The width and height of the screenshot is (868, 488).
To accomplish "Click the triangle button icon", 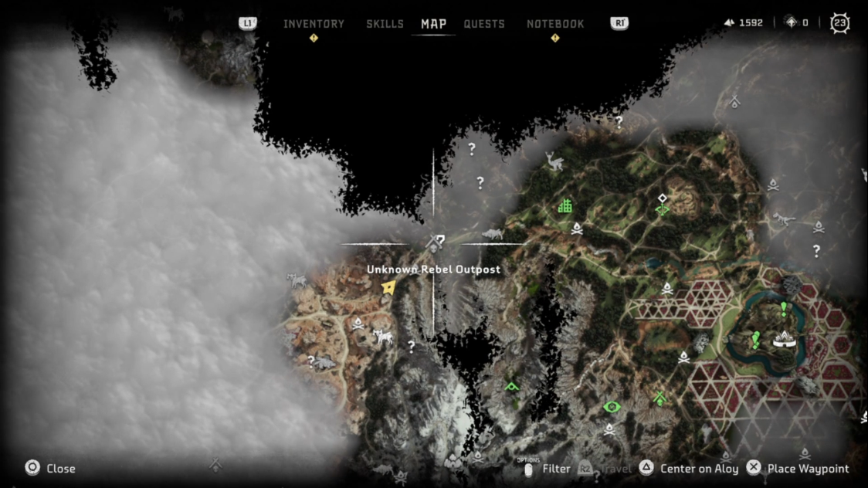I will 646,467.
